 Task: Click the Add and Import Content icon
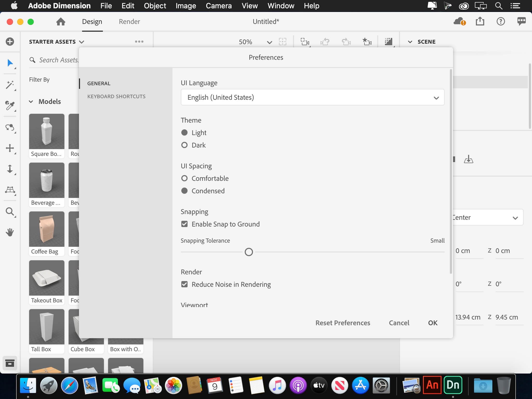(x=10, y=42)
